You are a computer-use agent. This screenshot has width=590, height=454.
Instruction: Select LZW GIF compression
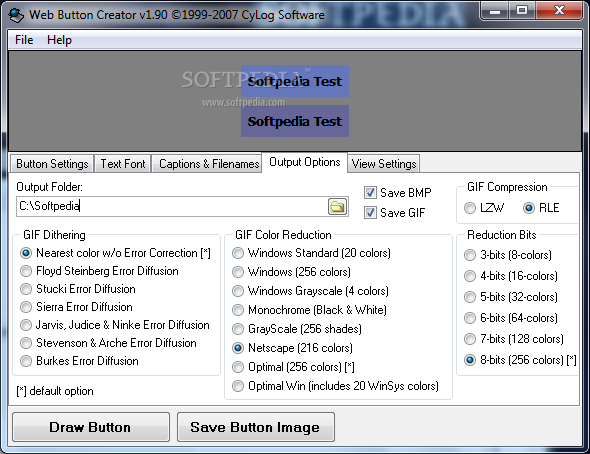click(484, 208)
